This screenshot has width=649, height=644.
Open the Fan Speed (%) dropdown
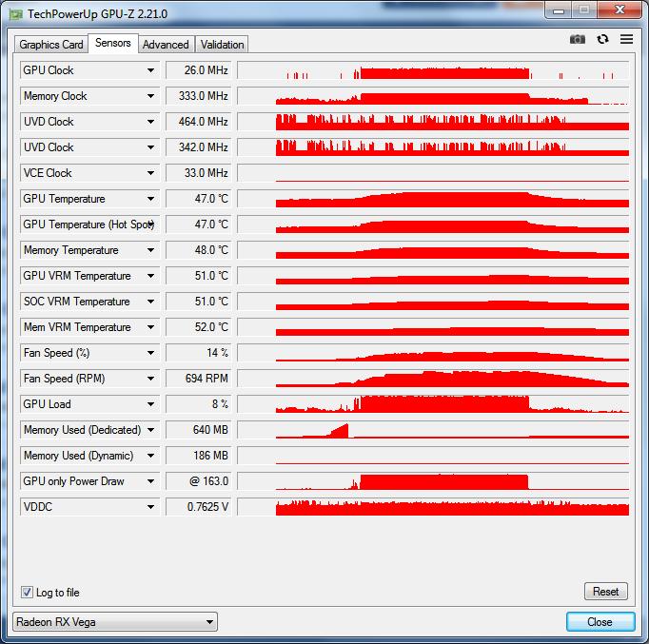coord(150,353)
